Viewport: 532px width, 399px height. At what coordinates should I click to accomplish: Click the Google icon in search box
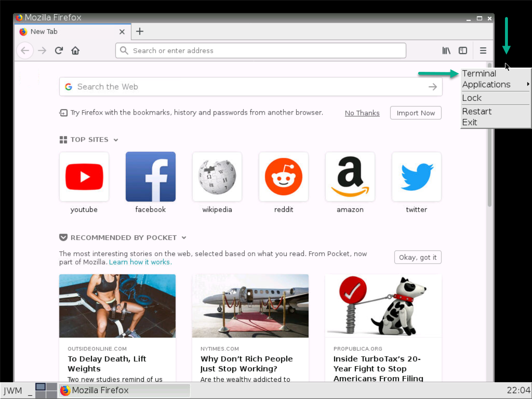pos(69,87)
